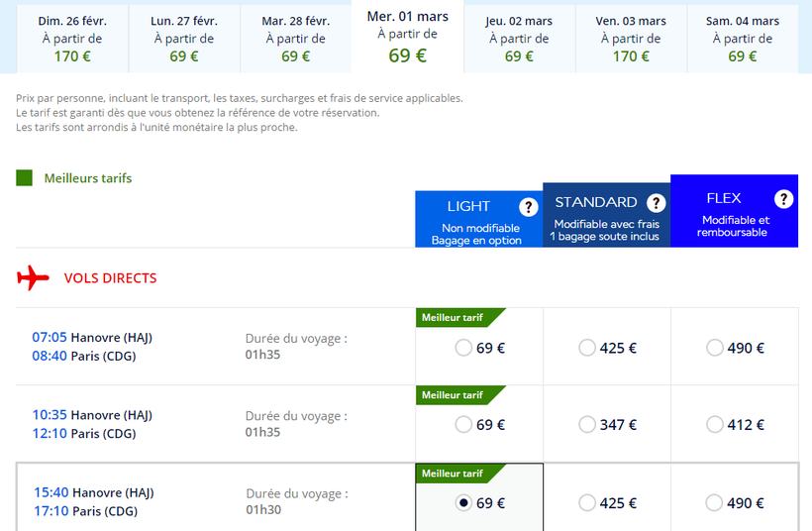Image resolution: width=812 pixels, height=531 pixels.
Task: Choose 69 € Light fare for 10:35 flight
Action: tap(463, 425)
